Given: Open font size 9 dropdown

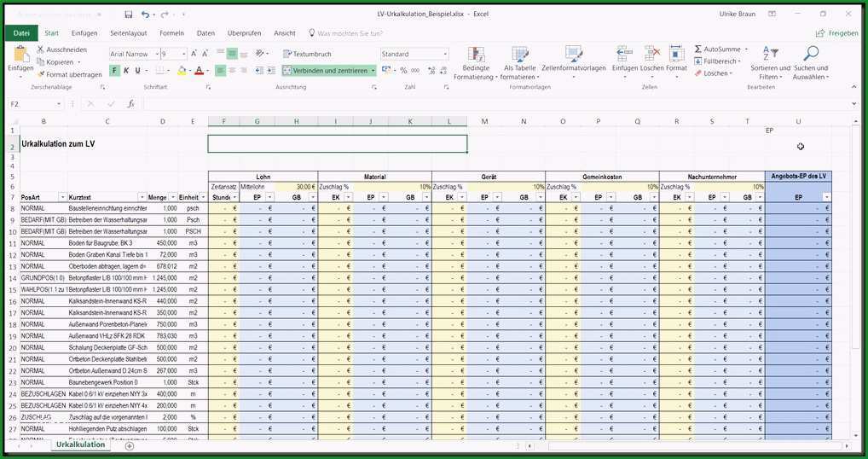Looking at the screenshot, I should tap(184, 54).
